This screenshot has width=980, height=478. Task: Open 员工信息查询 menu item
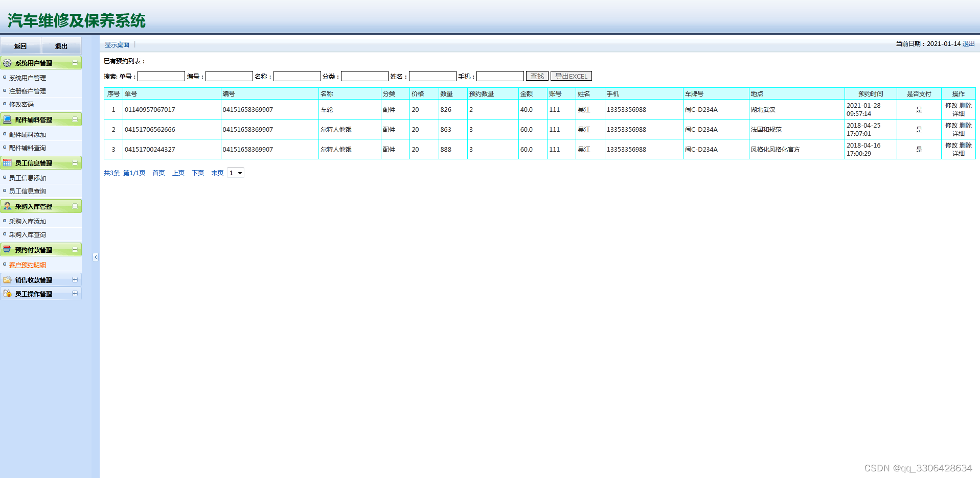click(28, 192)
